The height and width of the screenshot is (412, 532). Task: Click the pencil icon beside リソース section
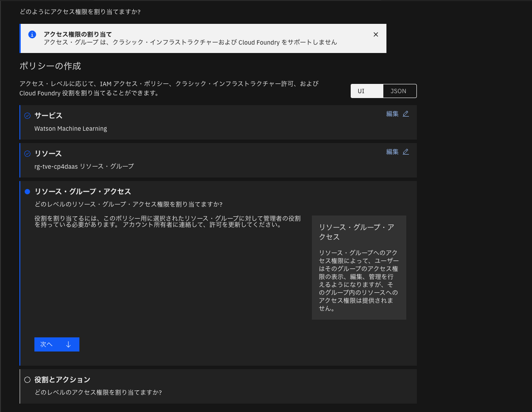405,151
